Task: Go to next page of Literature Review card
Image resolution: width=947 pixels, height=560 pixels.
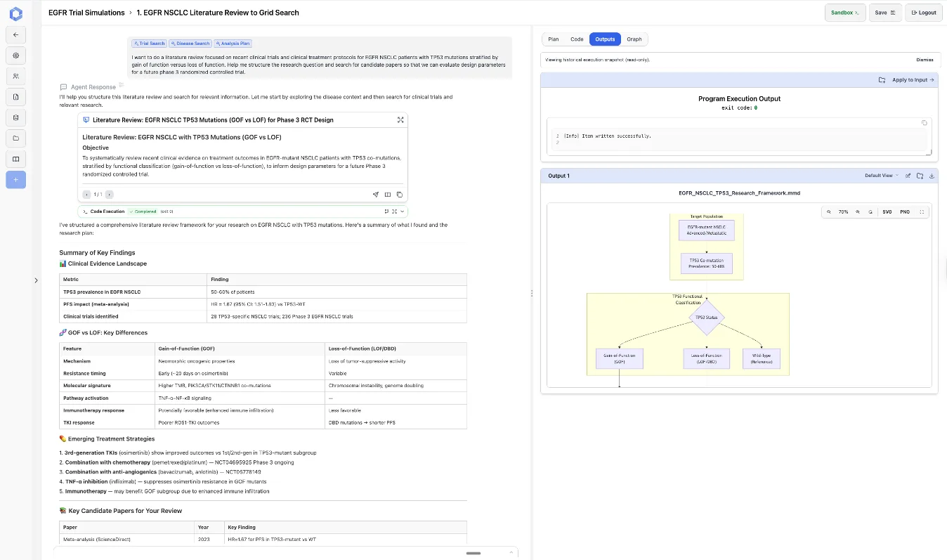Action: pyautogui.click(x=109, y=195)
